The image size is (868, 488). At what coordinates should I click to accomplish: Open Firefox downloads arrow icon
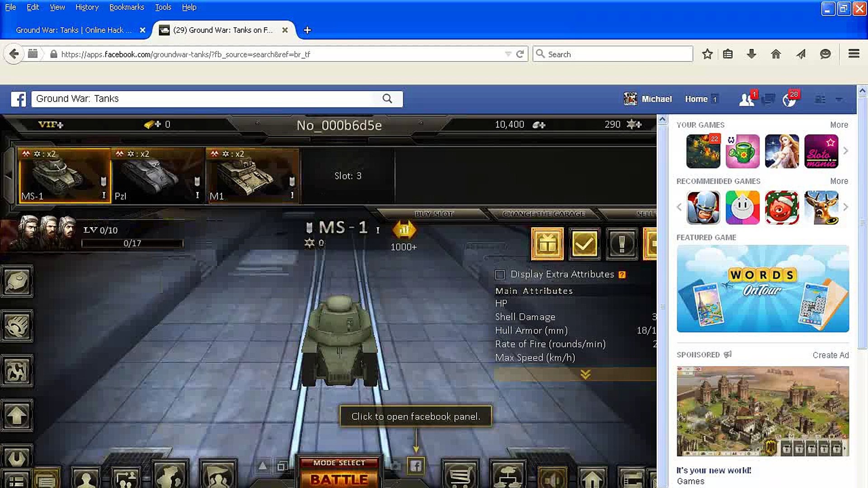[x=751, y=54]
